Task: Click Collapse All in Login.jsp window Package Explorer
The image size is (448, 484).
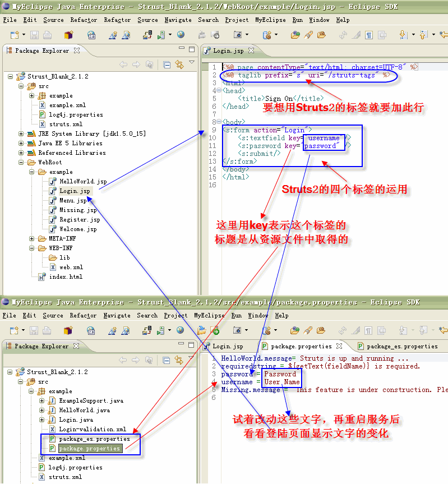Action: 167,65
